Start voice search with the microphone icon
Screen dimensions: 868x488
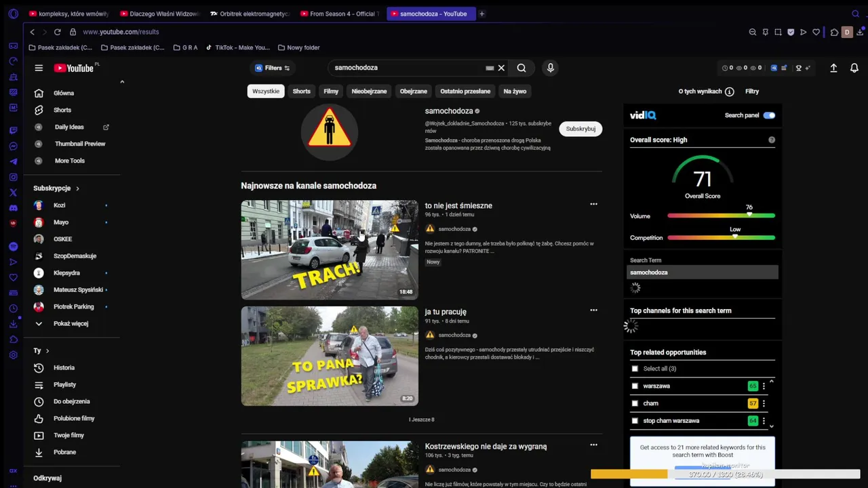(x=550, y=68)
